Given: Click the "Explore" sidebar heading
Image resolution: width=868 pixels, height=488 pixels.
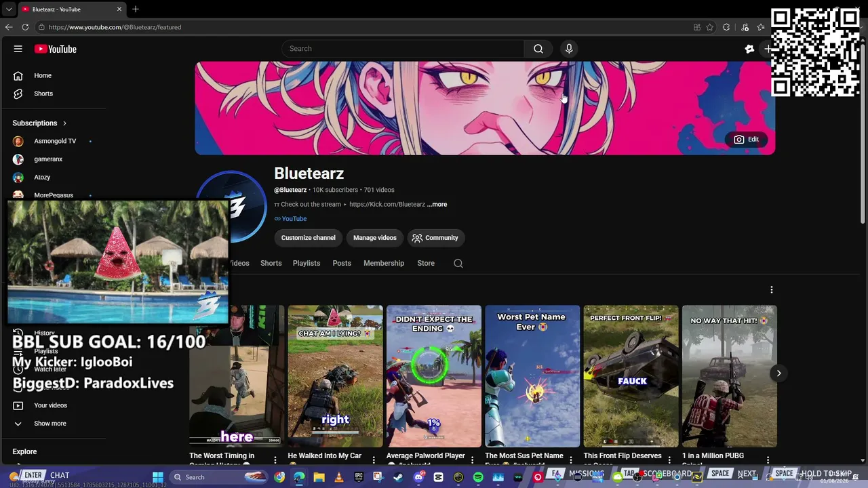Looking at the screenshot, I should [24, 451].
